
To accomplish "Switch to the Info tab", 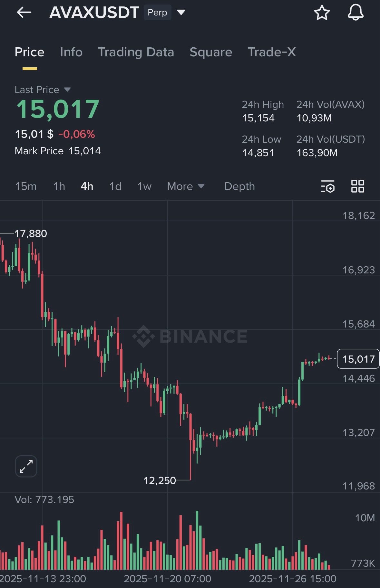I will coord(71,52).
